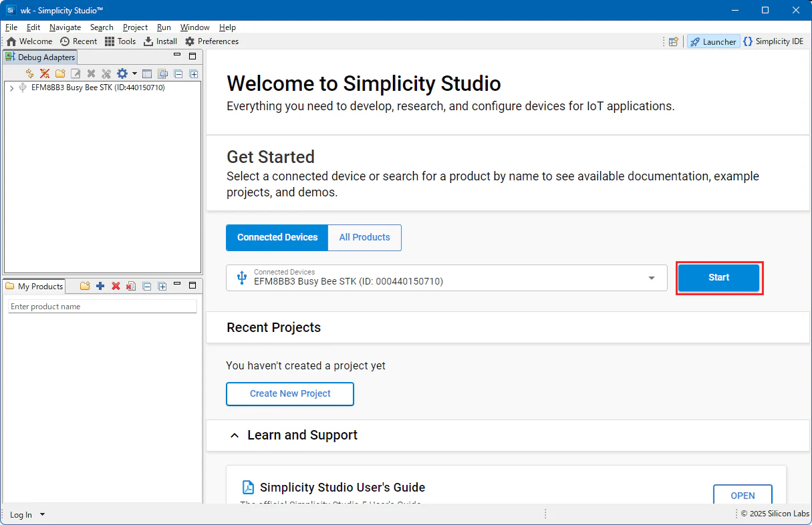Collapse all in My Products panel

tap(146, 286)
